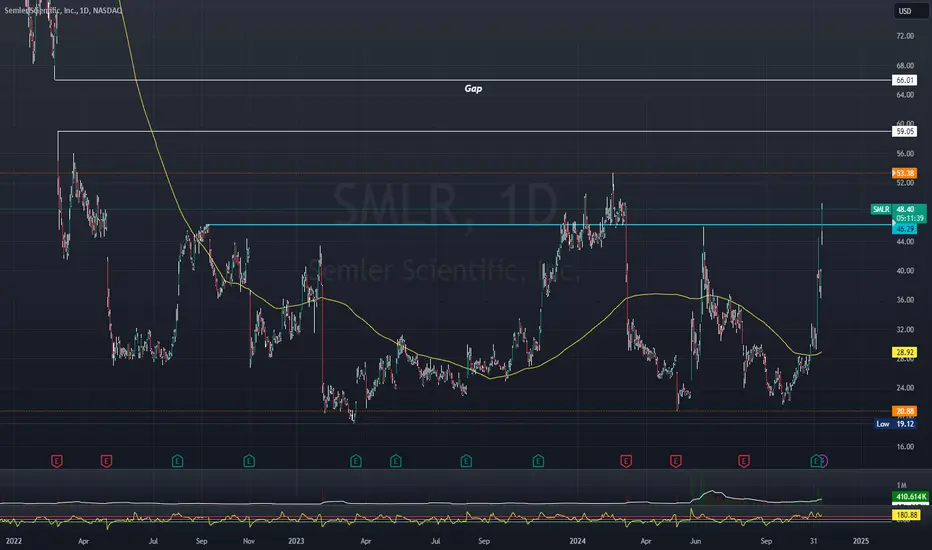Open the red earnings marker near March 2022
Screen dimensions: 932x550
click(56, 461)
